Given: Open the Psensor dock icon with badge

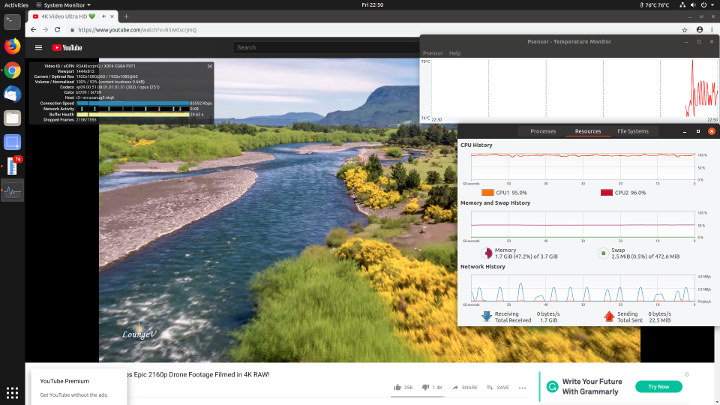Looking at the screenshot, I should [12, 166].
